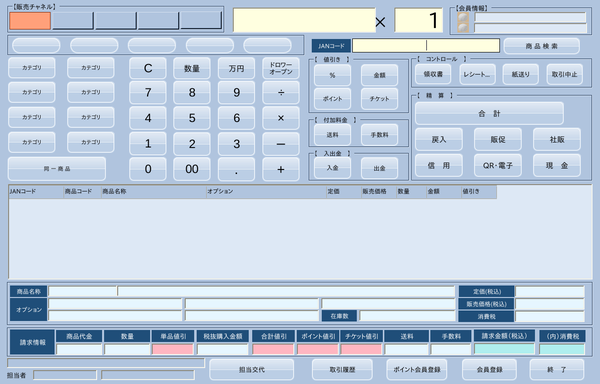Tap the ÷ divide key
Viewport: 600px width, 384px height.
pyautogui.click(x=281, y=93)
